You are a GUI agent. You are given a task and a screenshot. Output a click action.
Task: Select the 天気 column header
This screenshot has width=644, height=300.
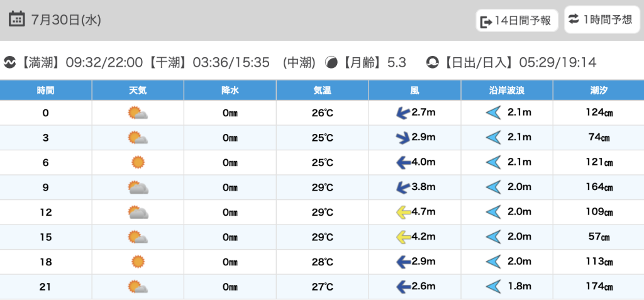(x=138, y=91)
